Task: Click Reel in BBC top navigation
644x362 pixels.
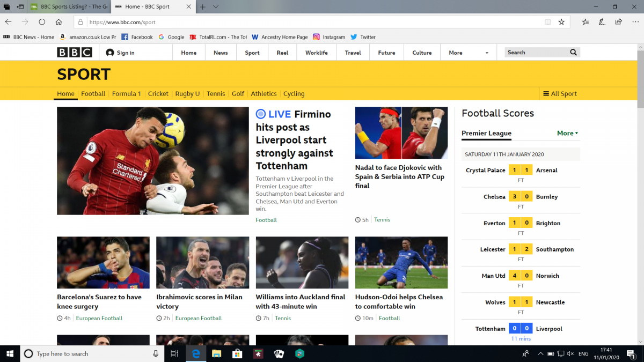Action: (x=282, y=53)
